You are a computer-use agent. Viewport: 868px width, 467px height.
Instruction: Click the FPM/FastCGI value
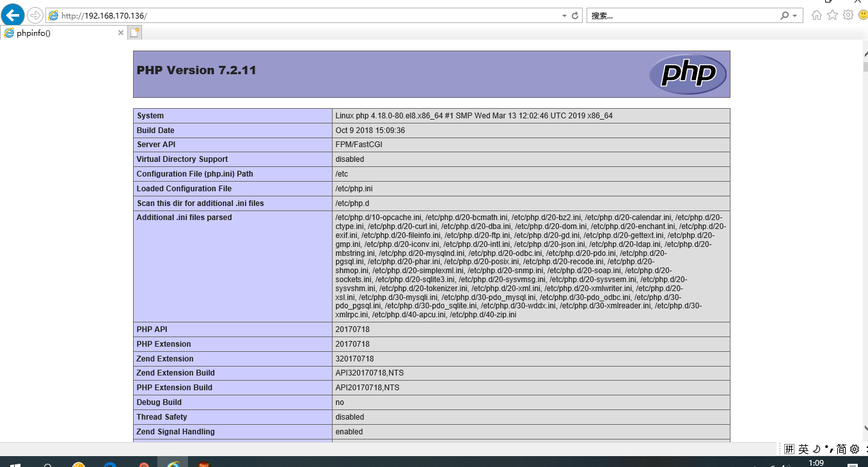coord(359,145)
